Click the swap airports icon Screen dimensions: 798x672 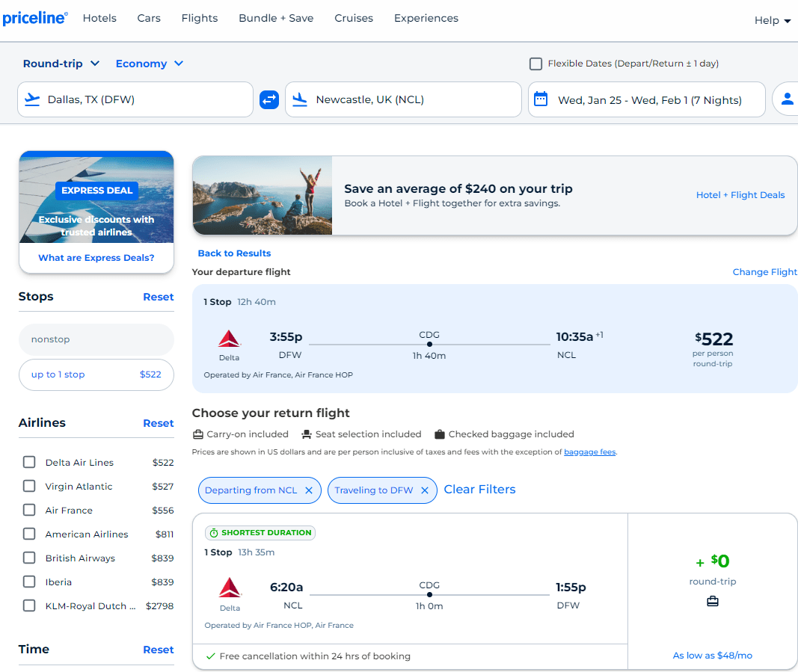268,99
